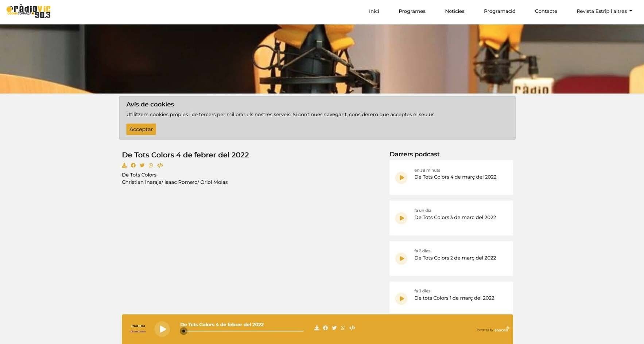Click the 'fa un dia' timestamp

[423, 210]
